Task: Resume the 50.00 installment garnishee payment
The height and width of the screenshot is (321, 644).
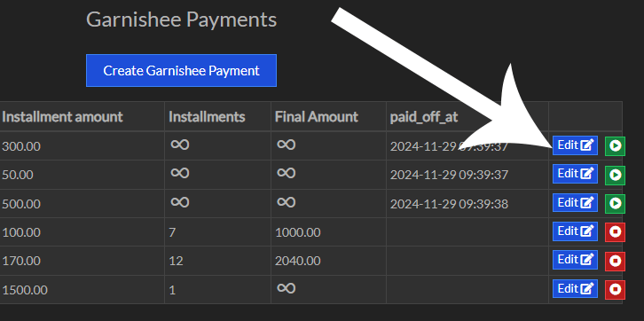Action: 615,176
